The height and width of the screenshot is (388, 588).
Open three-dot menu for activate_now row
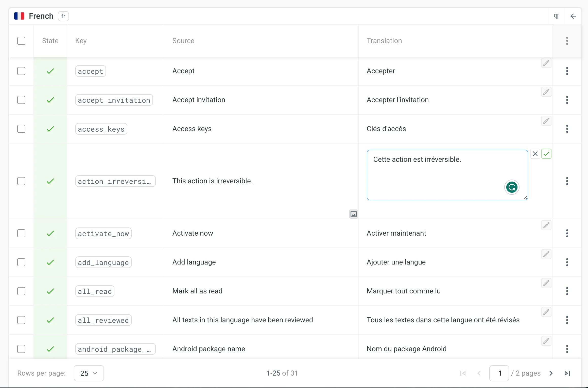coord(567,233)
